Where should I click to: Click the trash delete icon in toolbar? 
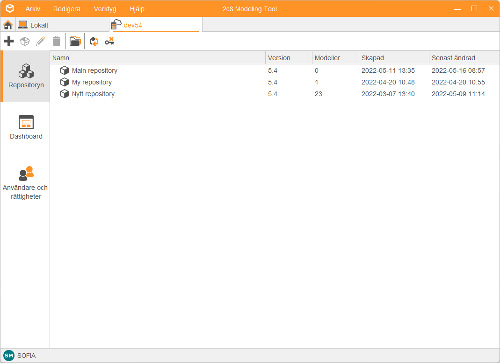(x=57, y=41)
